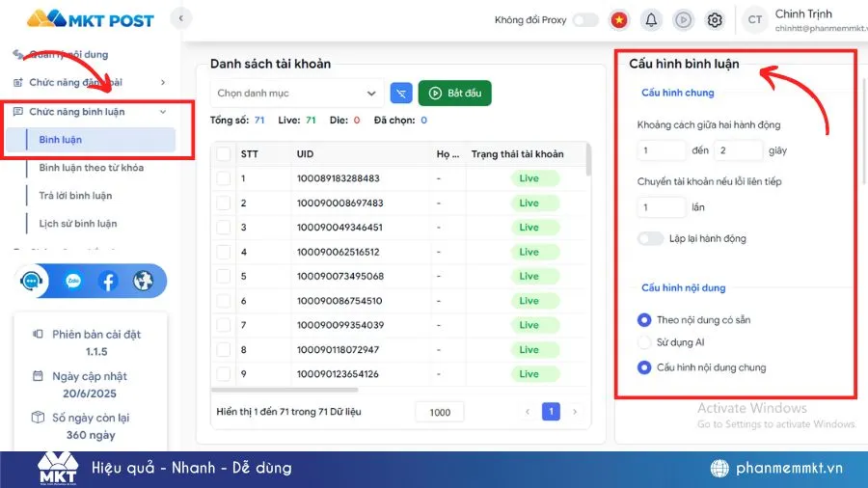868x488 pixels.
Task: Open the Zalo contact icon
Action: (x=73, y=281)
